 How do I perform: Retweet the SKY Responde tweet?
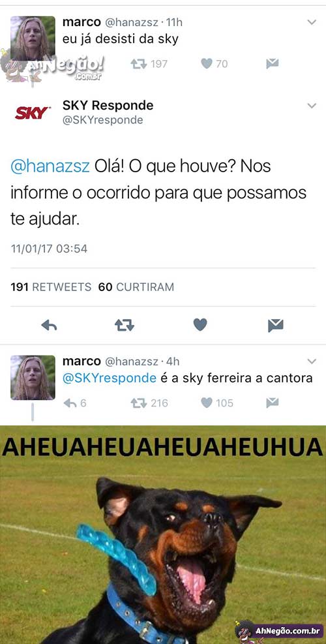124,326
